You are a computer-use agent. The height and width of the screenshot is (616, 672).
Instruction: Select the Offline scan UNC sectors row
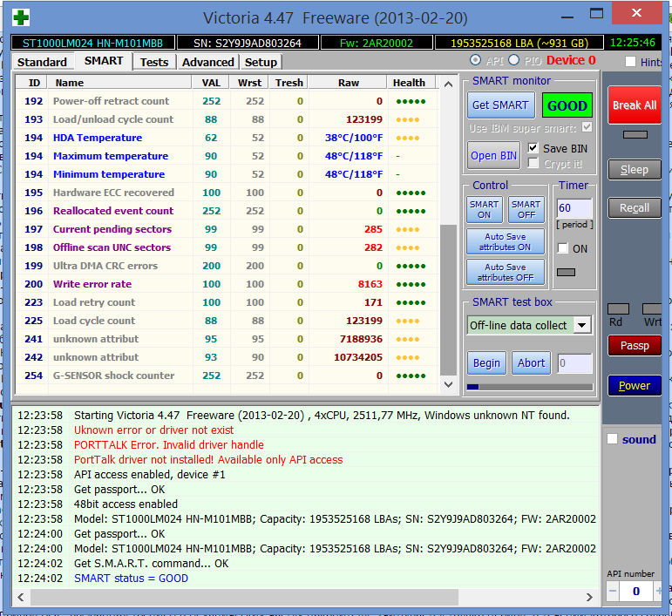tap(227, 247)
